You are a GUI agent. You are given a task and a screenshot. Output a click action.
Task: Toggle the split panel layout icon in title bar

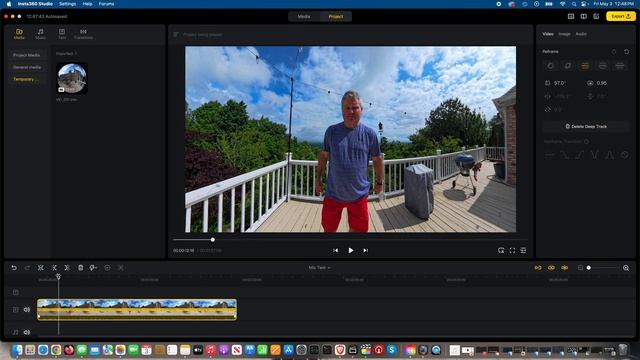584,16
